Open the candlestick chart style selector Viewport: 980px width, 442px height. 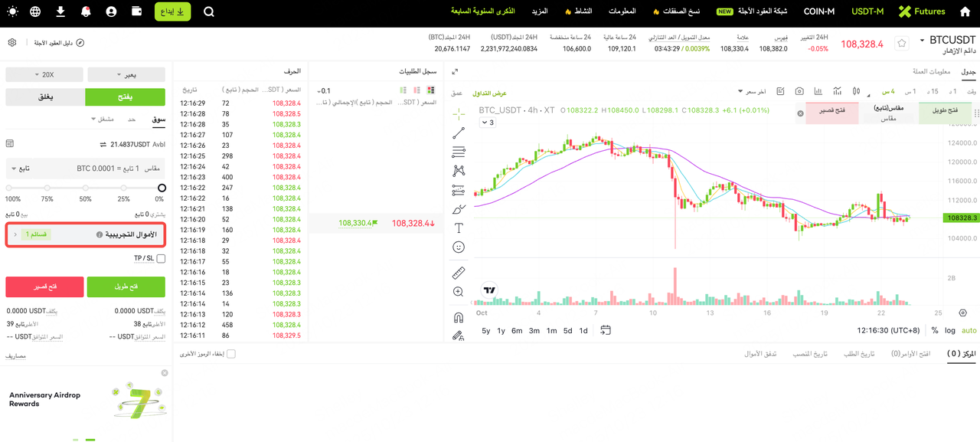[857, 91]
